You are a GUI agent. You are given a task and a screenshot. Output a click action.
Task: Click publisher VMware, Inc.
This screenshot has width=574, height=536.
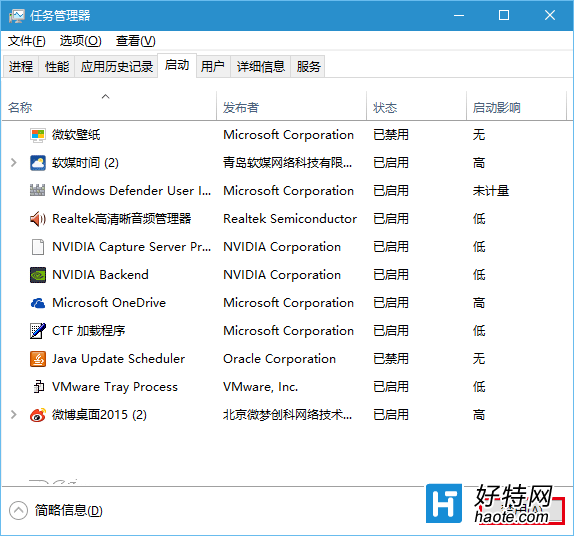tap(260, 387)
